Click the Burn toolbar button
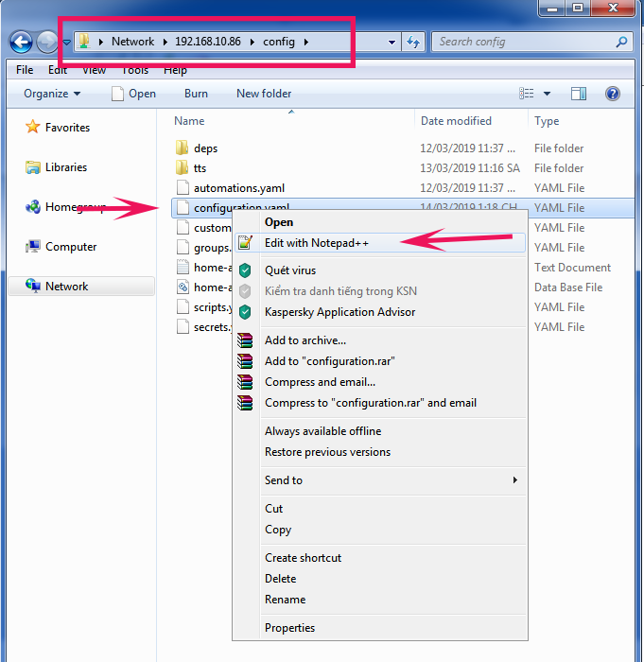 click(196, 94)
